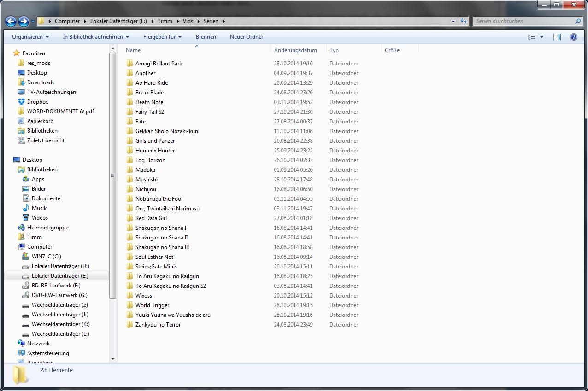Click the Videos library icon
The width and height of the screenshot is (588, 391).
(x=26, y=218)
